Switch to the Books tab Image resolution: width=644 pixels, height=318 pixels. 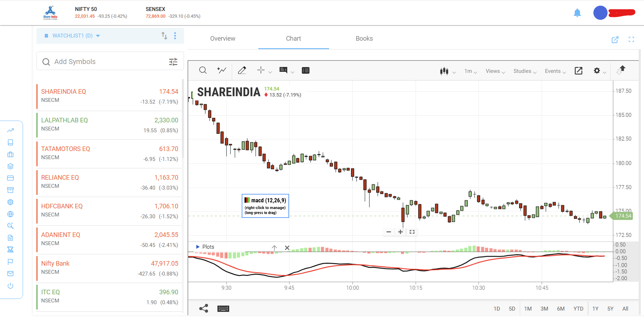coord(364,39)
